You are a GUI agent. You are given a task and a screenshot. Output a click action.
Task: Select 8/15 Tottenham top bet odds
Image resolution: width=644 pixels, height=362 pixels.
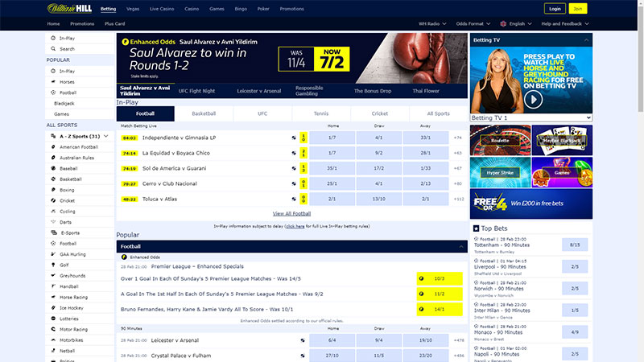[575, 245]
